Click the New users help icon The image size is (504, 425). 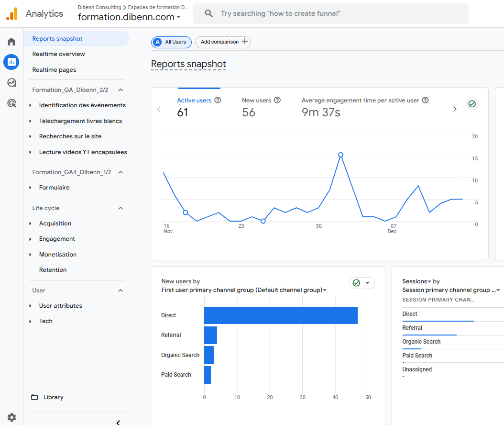(x=277, y=101)
